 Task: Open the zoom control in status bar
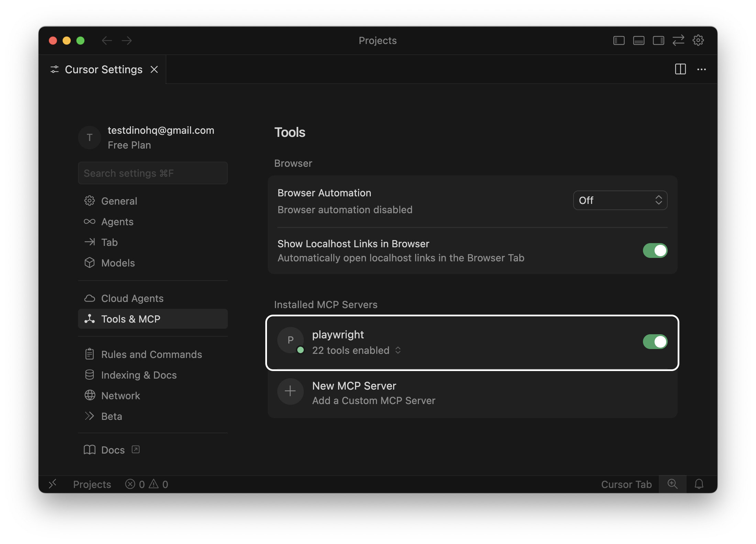click(673, 484)
